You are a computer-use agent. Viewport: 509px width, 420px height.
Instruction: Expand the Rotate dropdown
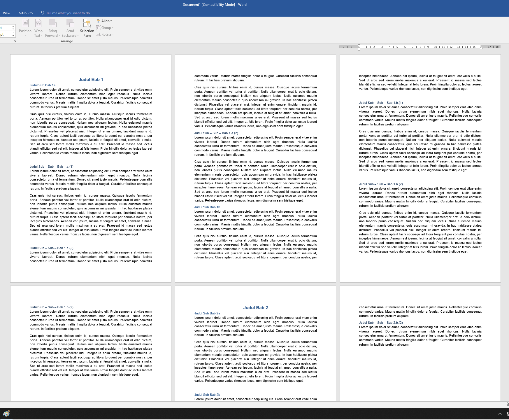coord(105,34)
